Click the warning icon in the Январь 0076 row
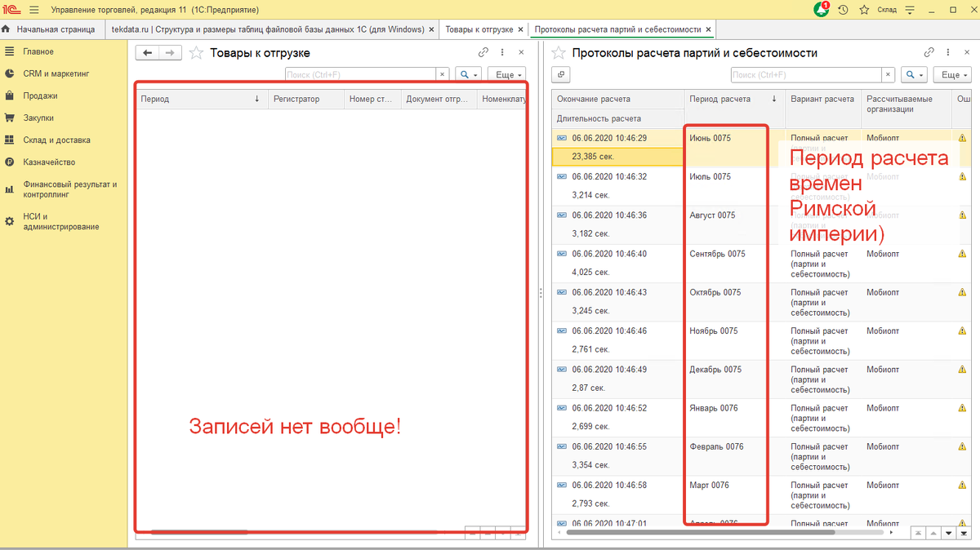 (962, 408)
